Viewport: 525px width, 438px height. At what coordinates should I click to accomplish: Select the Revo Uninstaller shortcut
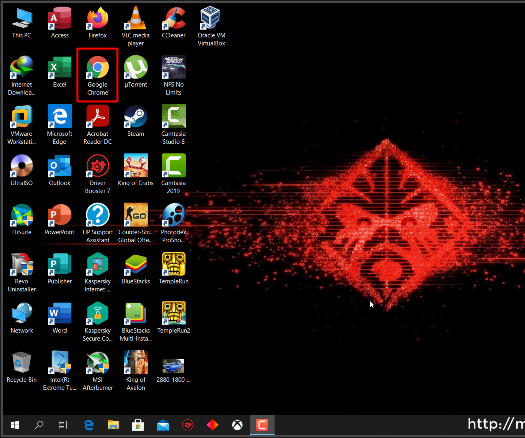coord(22,273)
